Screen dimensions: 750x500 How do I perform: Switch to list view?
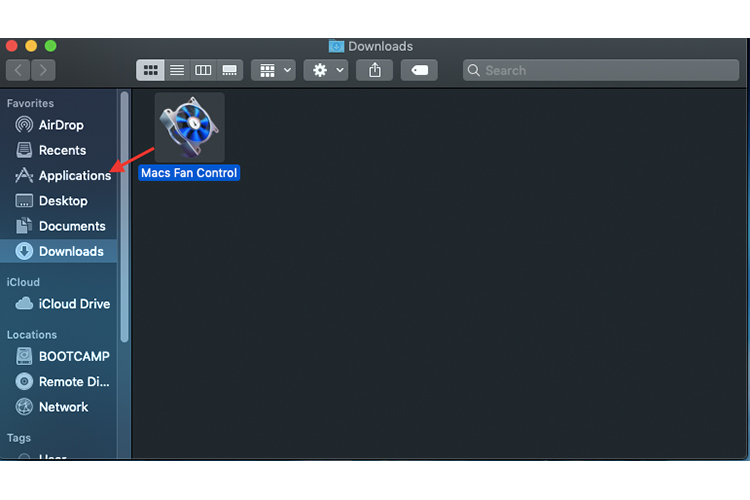click(x=177, y=70)
